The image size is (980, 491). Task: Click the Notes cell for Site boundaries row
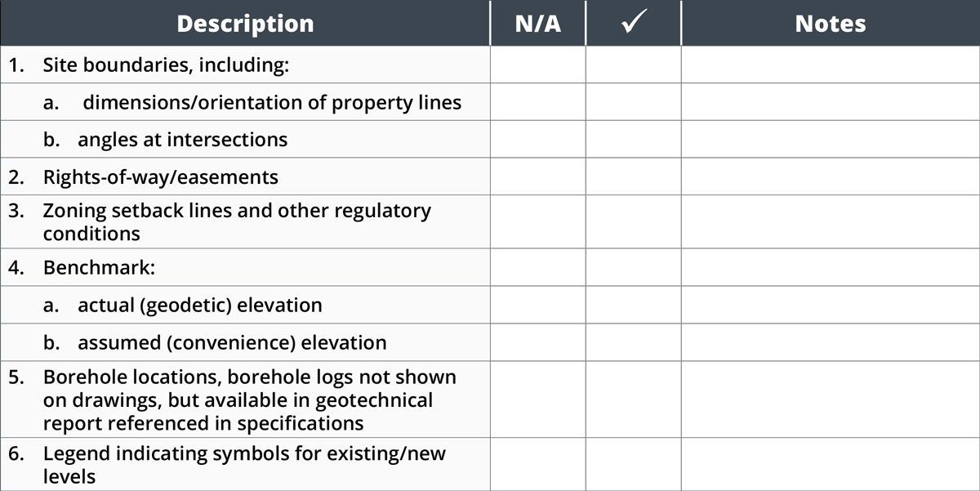tap(830, 65)
